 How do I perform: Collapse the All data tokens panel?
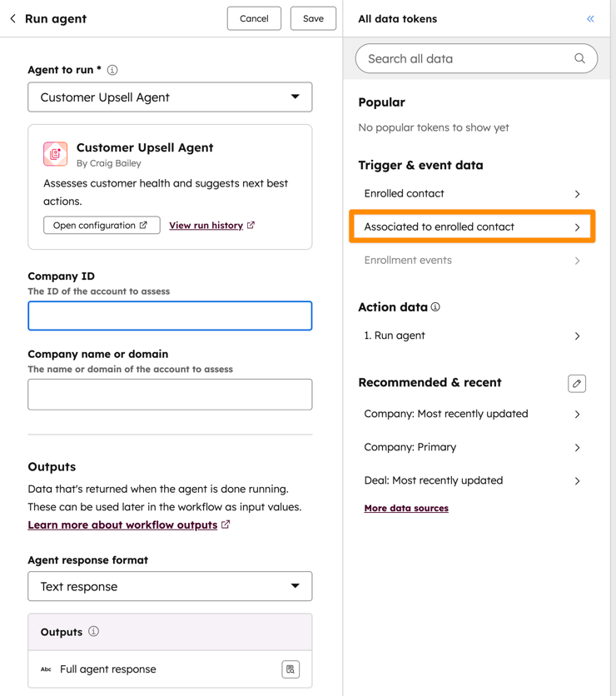[x=590, y=18]
